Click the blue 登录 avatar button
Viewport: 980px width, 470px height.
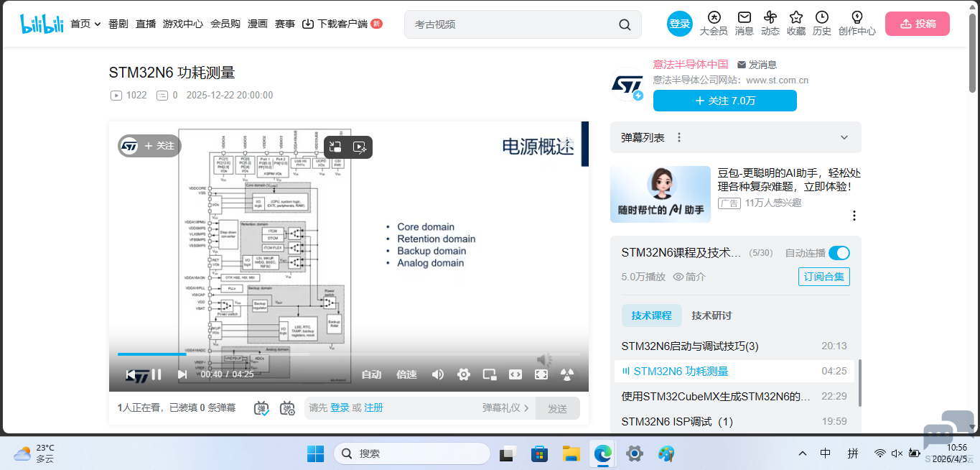point(680,24)
